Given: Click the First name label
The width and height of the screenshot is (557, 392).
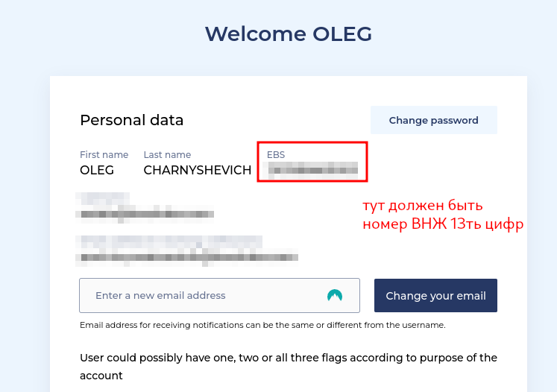Looking at the screenshot, I should [x=104, y=155].
